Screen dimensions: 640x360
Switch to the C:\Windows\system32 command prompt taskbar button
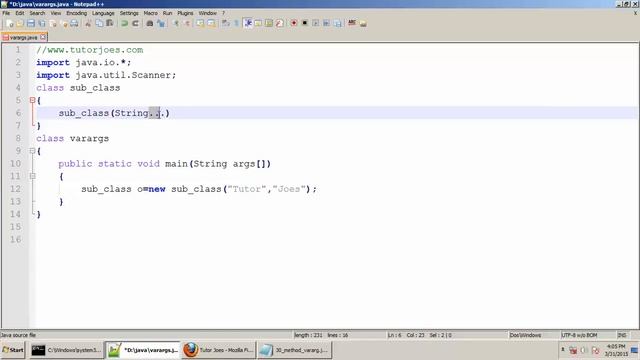[66, 350]
